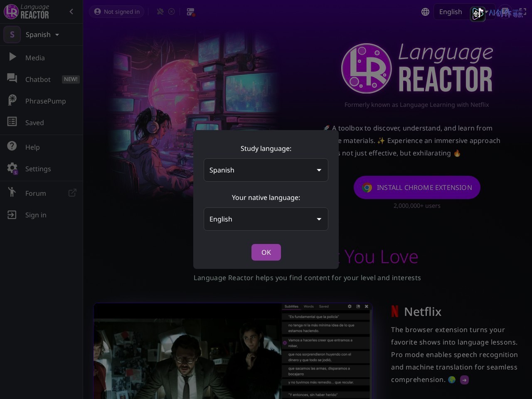Click the Saved list icon
This screenshot has height=399, width=532.
(12, 121)
